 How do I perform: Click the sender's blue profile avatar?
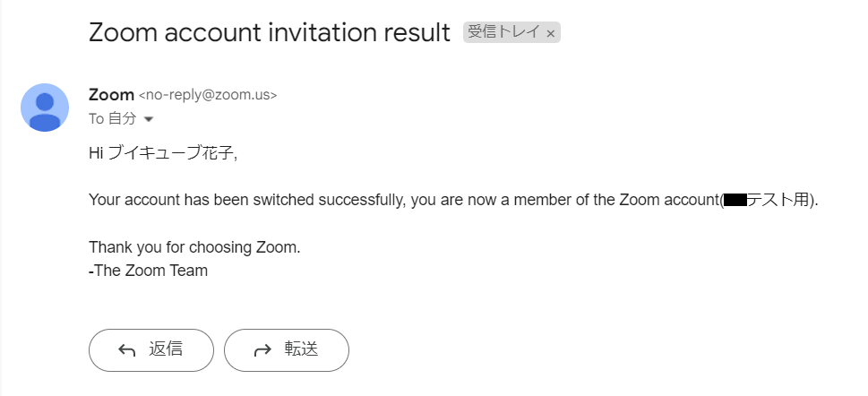pos(45,108)
